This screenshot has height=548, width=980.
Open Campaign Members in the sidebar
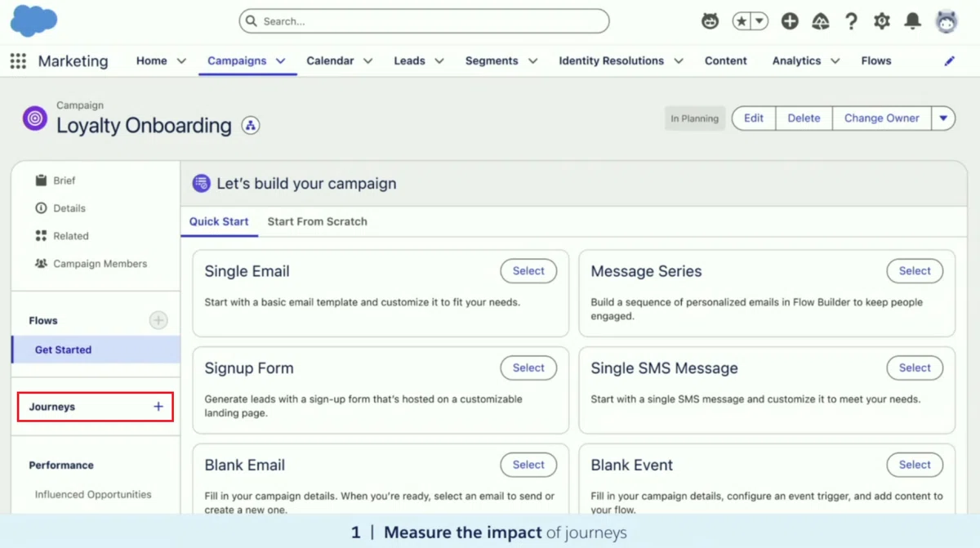(100, 264)
